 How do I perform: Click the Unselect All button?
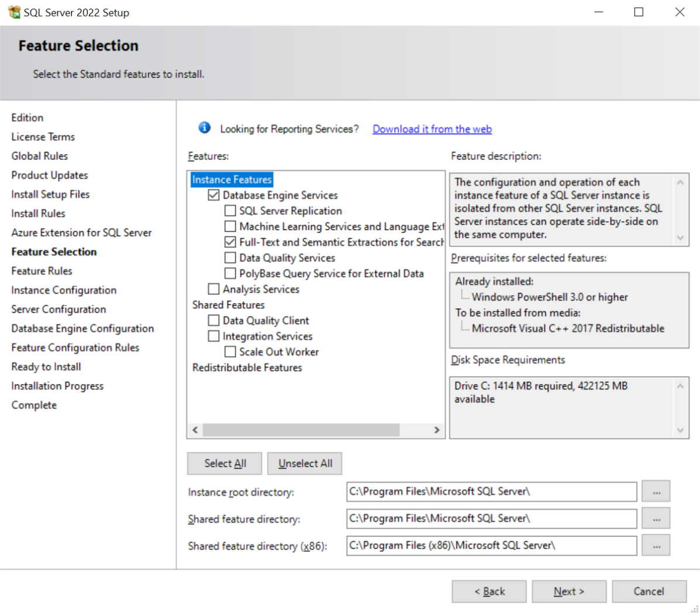[x=305, y=463]
